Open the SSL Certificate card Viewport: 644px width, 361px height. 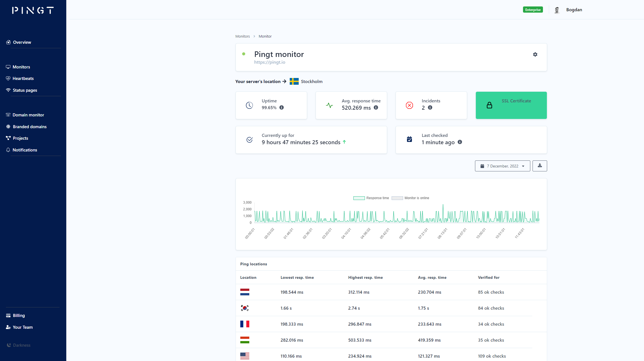511,105
